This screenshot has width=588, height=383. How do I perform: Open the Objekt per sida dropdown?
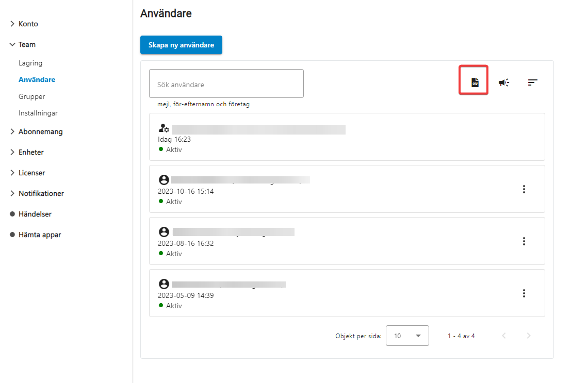(x=407, y=336)
